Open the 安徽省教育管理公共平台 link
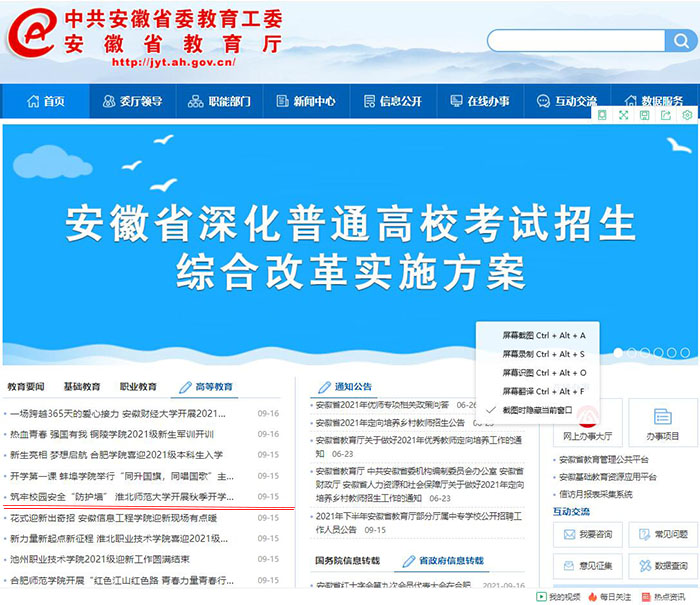Viewport: 700px width, 605px height. pyautogui.click(x=612, y=461)
